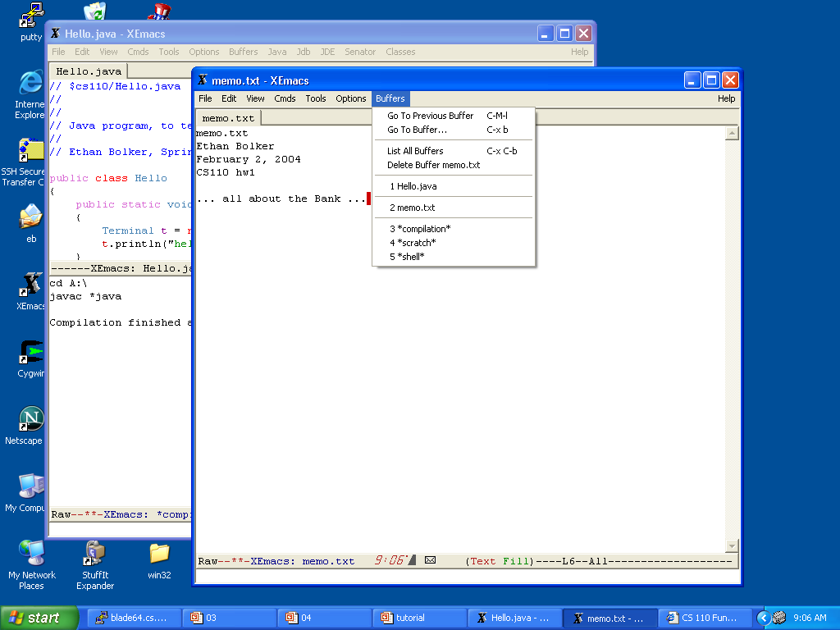Click memo.txt minibuffer input line
Image resolution: width=840 pixels, height=630 pixels.
(467, 576)
